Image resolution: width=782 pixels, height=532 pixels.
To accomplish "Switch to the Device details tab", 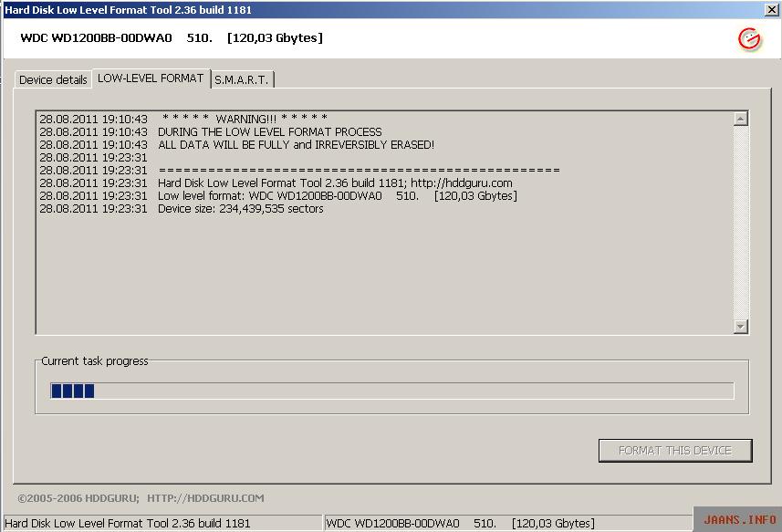I will 53,80.
